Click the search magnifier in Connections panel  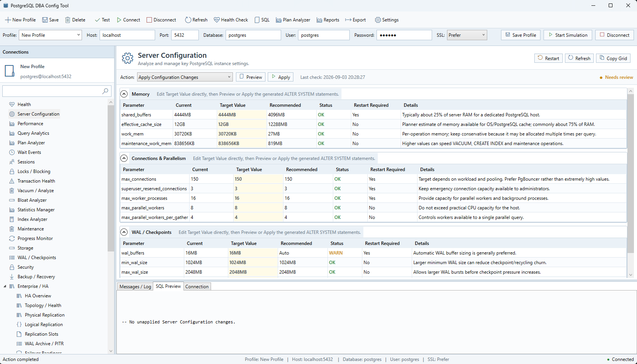tap(105, 91)
